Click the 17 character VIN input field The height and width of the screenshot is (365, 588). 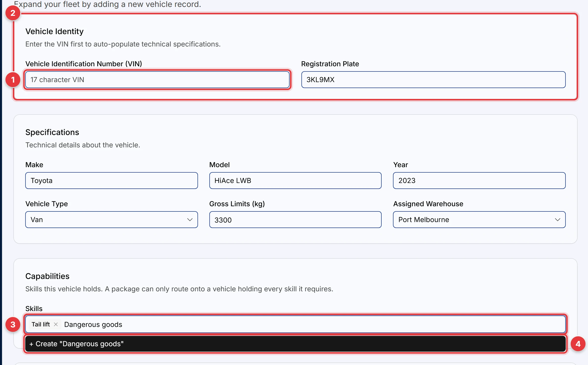coord(157,80)
